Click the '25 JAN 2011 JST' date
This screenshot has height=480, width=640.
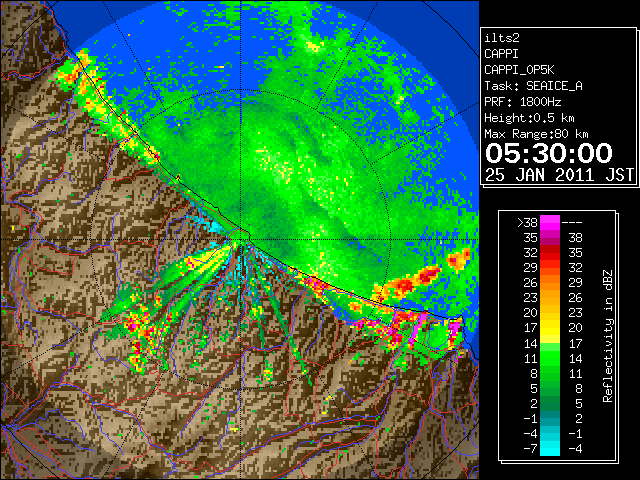559,175
